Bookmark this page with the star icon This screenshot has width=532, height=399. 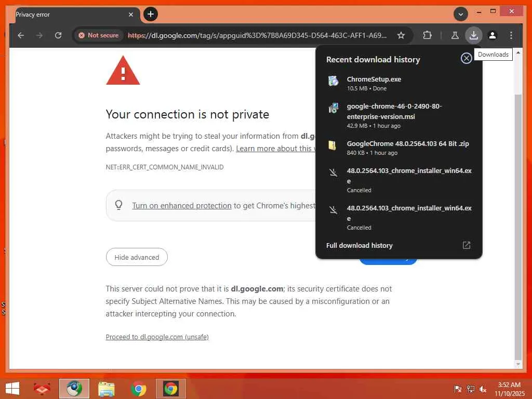click(401, 35)
